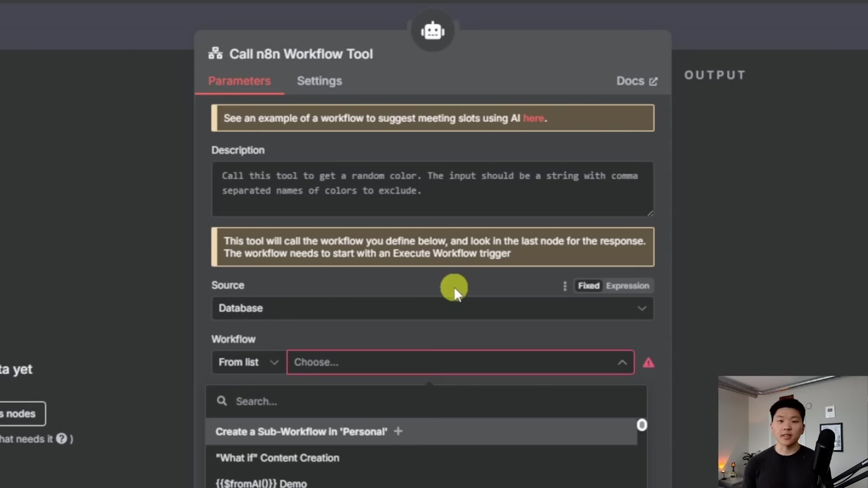The width and height of the screenshot is (868, 488).
Task: Click the workflow Search field
Action: click(x=426, y=402)
